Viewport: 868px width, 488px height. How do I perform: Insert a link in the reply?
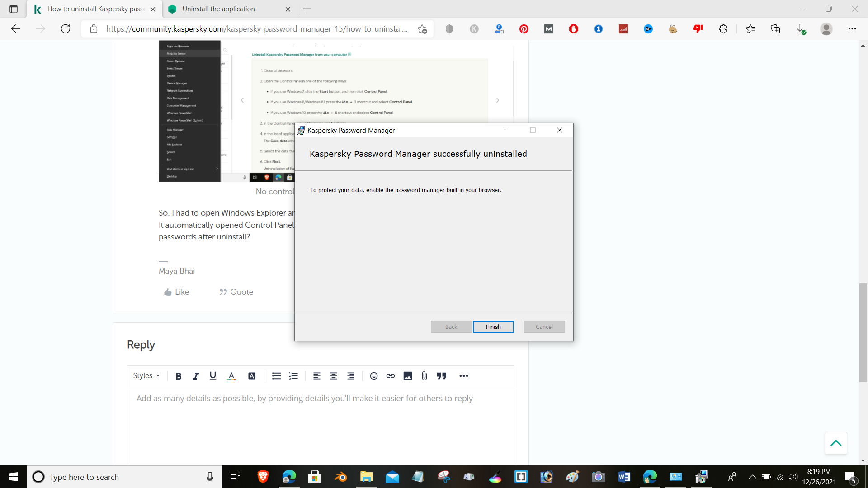391,376
